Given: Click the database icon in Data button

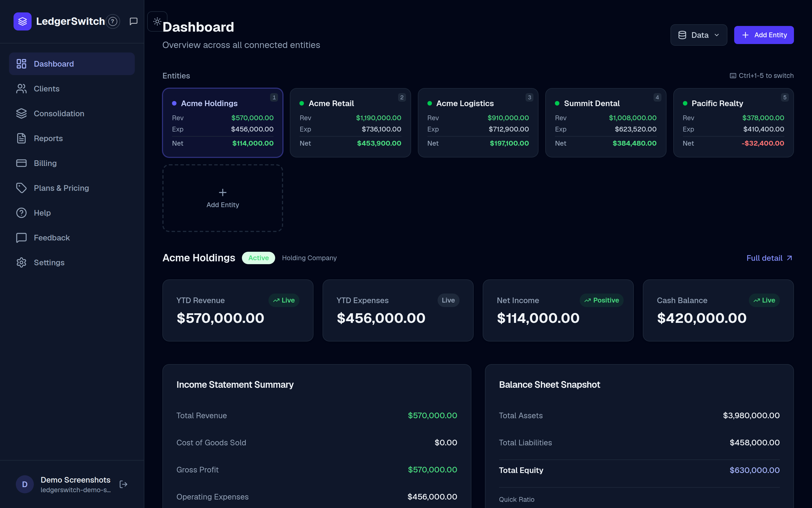Looking at the screenshot, I should click(x=682, y=35).
